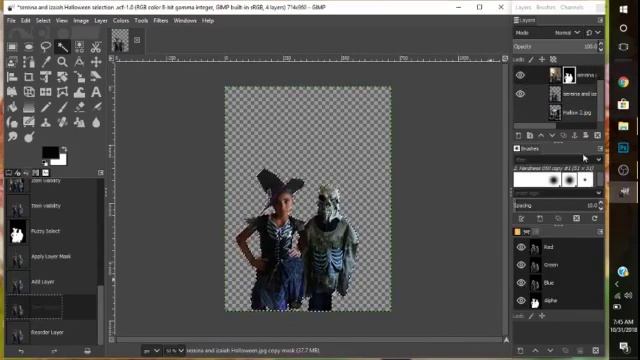Delete the selected layer in Layers panel
Viewport: 640px width, 360px height.
pos(597,136)
